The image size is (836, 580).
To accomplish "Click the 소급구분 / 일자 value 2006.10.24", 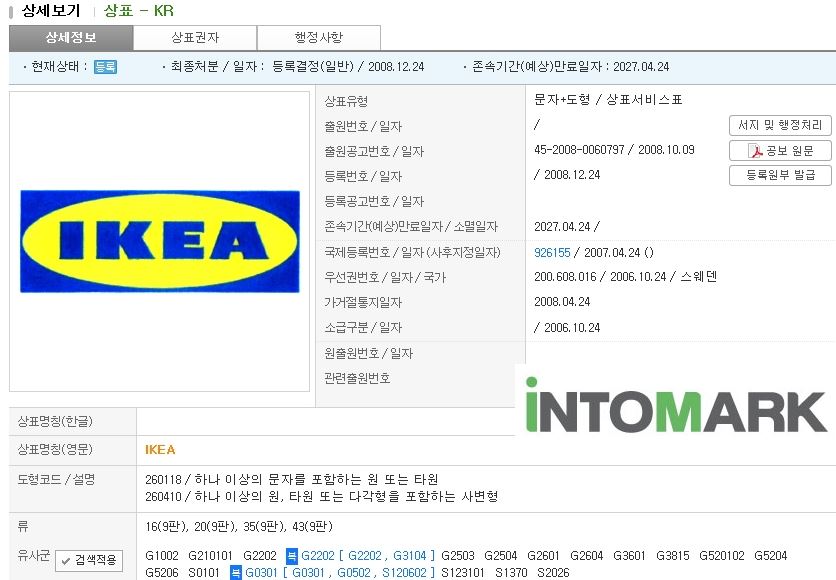I will (x=572, y=327).
